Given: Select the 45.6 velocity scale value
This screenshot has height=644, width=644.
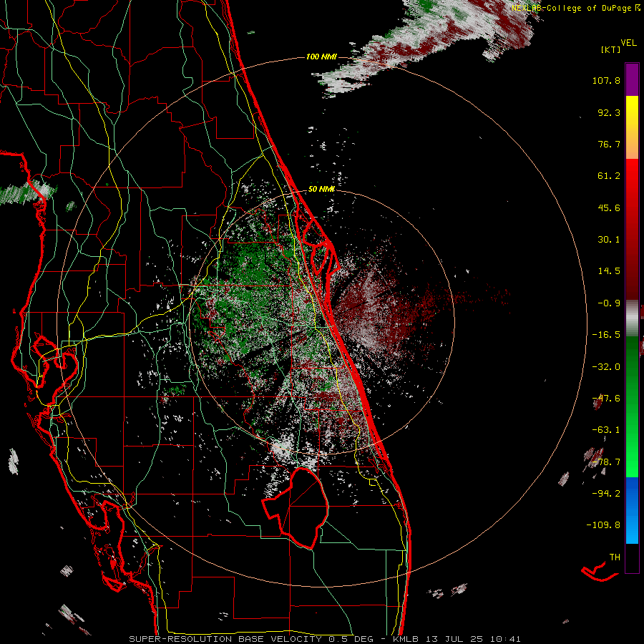Looking at the screenshot, I should (x=609, y=208).
